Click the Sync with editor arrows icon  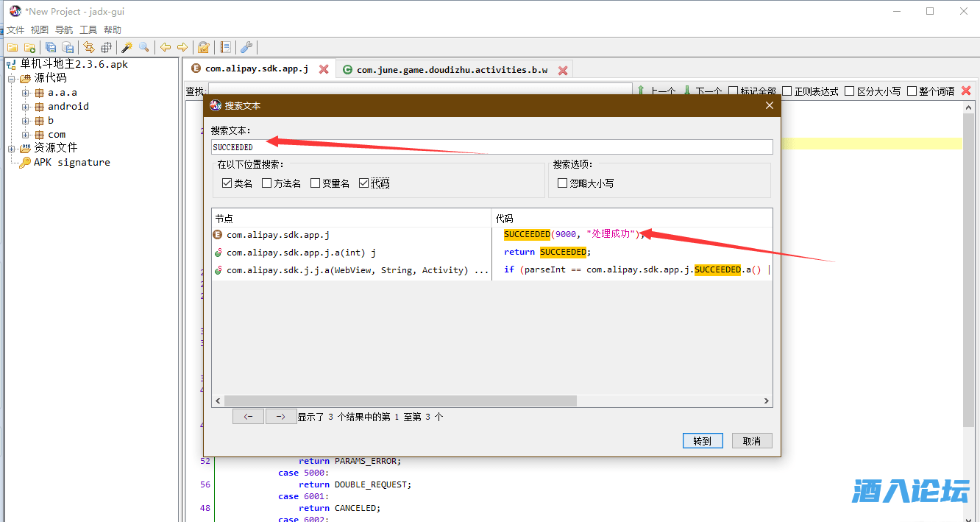tap(89, 47)
